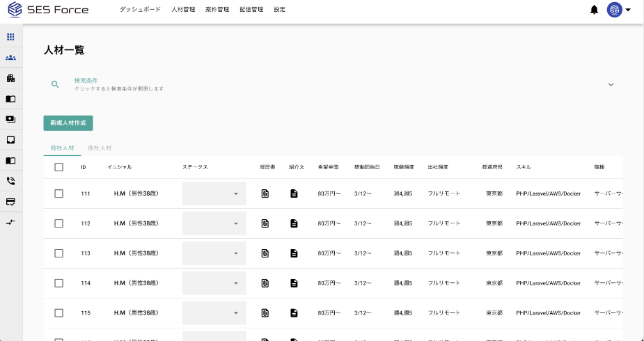Viewport: 644px width, 341px height.
Task: Open the sidebar building icon
Action: point(11,79)
